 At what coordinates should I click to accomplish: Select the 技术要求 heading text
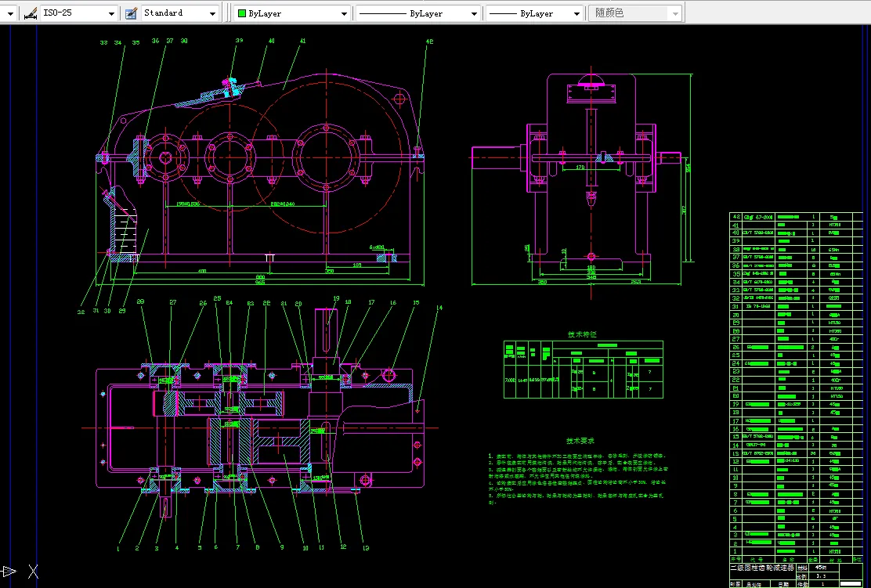(x=580, y=440)
